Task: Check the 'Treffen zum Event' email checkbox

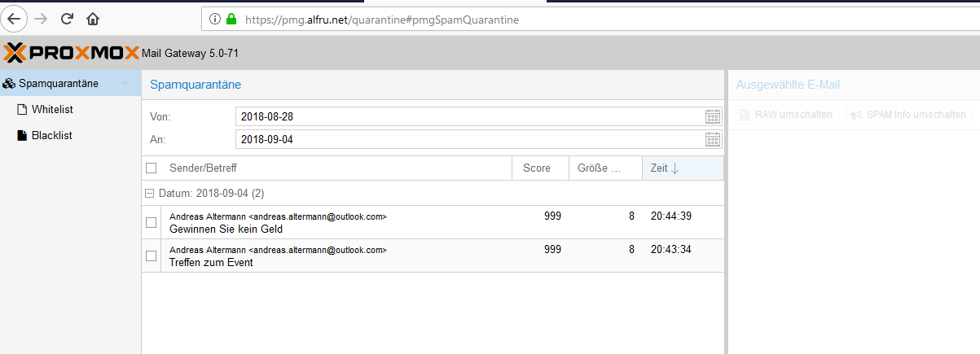Action: click(151, 256)
